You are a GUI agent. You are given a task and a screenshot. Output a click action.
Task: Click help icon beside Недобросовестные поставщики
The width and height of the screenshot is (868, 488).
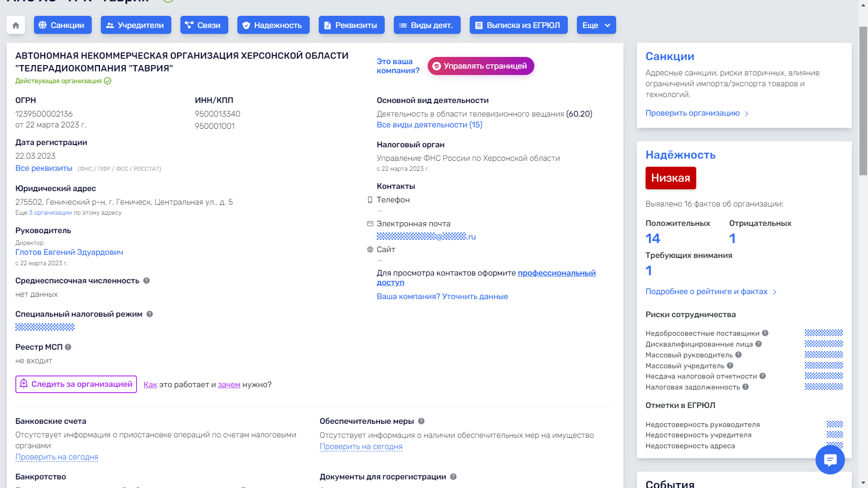[765, 333]
